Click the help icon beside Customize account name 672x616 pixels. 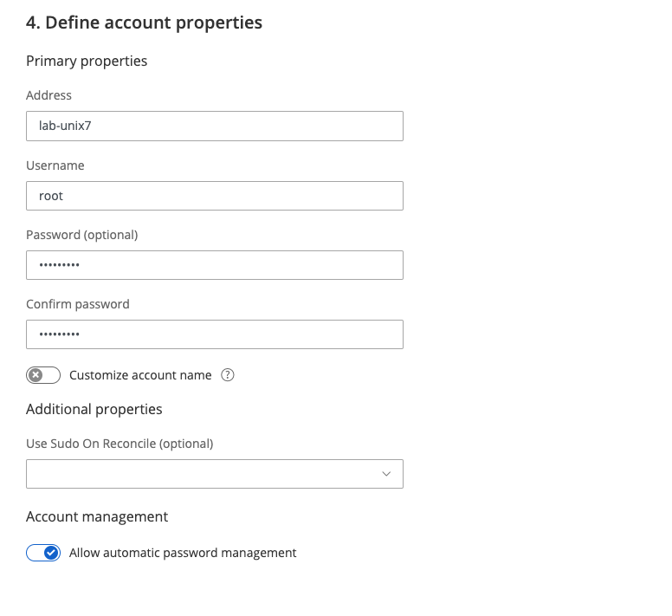(228, 375)
